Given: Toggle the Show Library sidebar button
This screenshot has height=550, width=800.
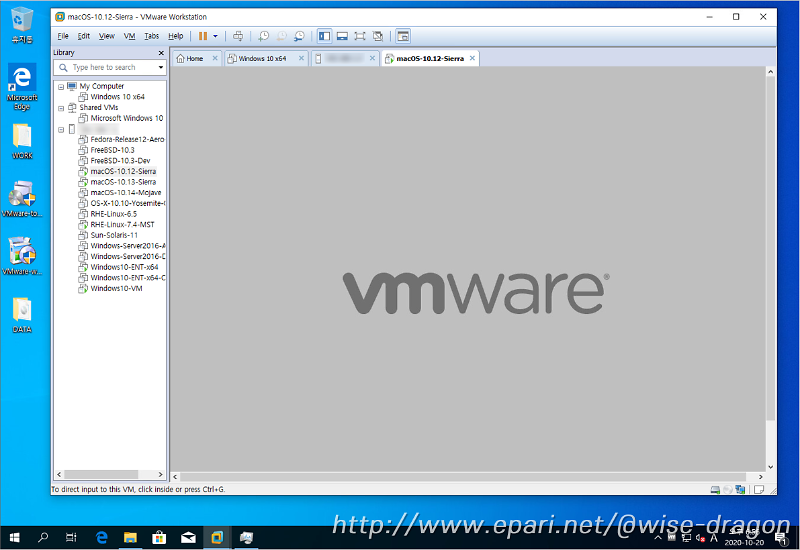Looking at the screenshot, I should tap(324, 36).
